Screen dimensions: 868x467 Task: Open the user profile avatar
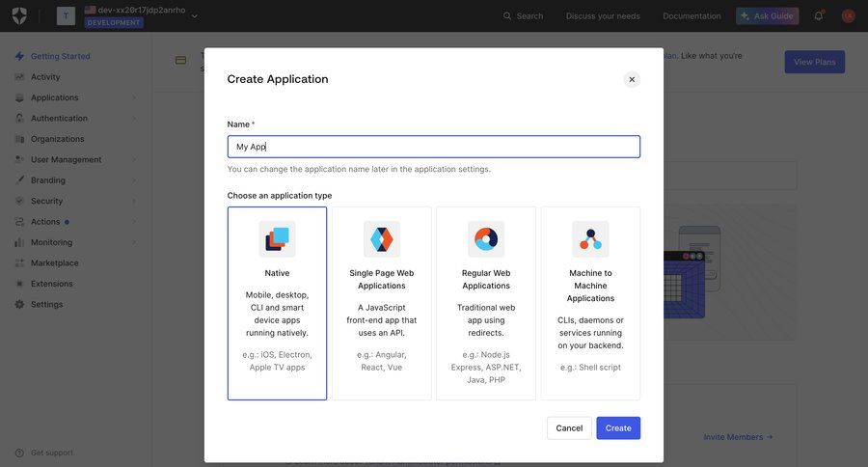[x=848, y=16]
